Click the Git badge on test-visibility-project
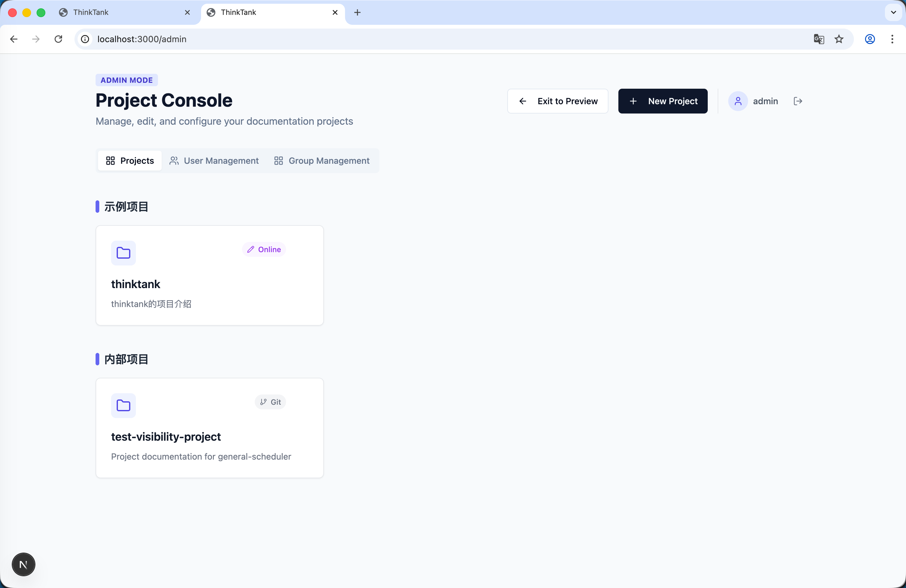This screenshot has width=906, height=588. pyautogui.click(x=270, y=402)
